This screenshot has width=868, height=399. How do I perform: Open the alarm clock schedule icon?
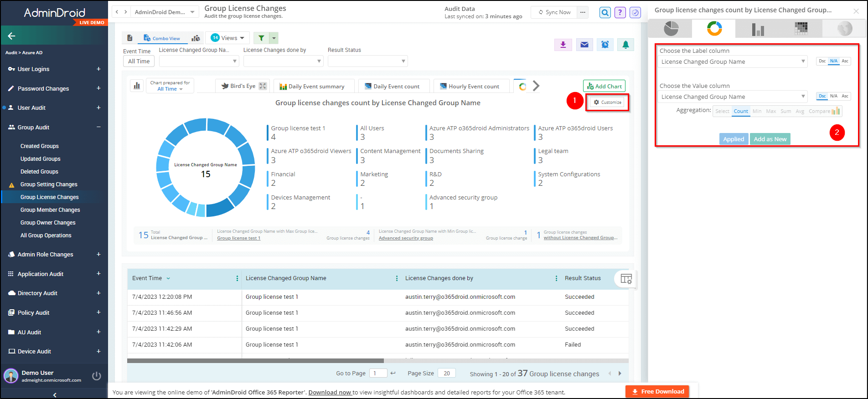point(605,45)
